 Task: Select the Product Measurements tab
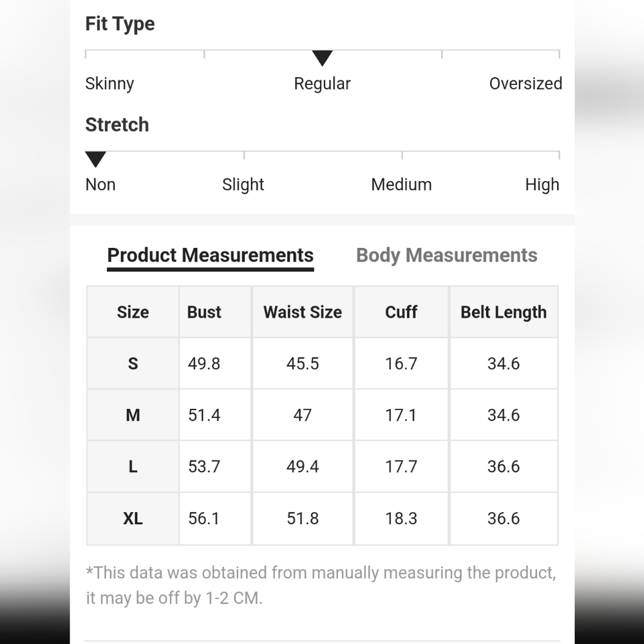point(211,257)
